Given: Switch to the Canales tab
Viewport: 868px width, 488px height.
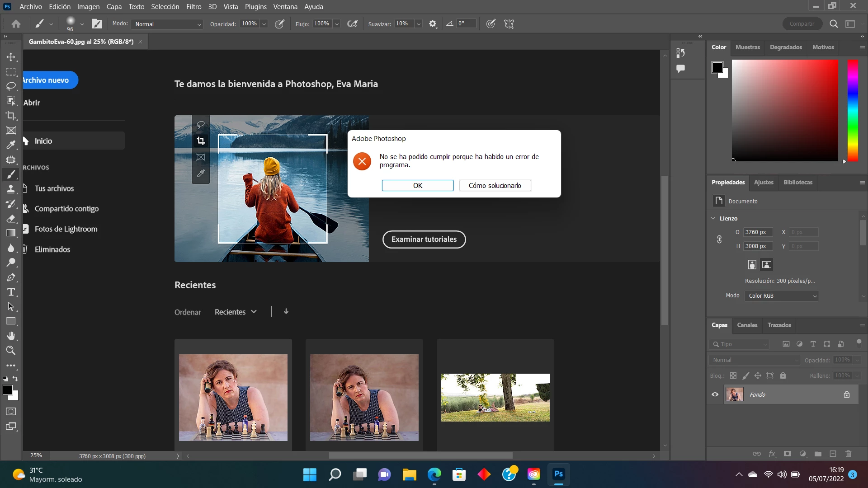Looking at the screenshot, I should click(x=747, y=325).
